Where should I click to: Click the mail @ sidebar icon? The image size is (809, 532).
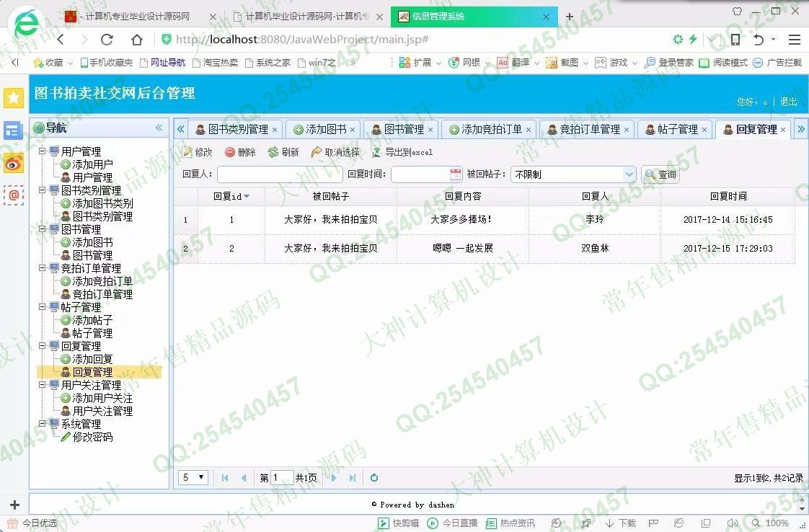tap(14, 195)
